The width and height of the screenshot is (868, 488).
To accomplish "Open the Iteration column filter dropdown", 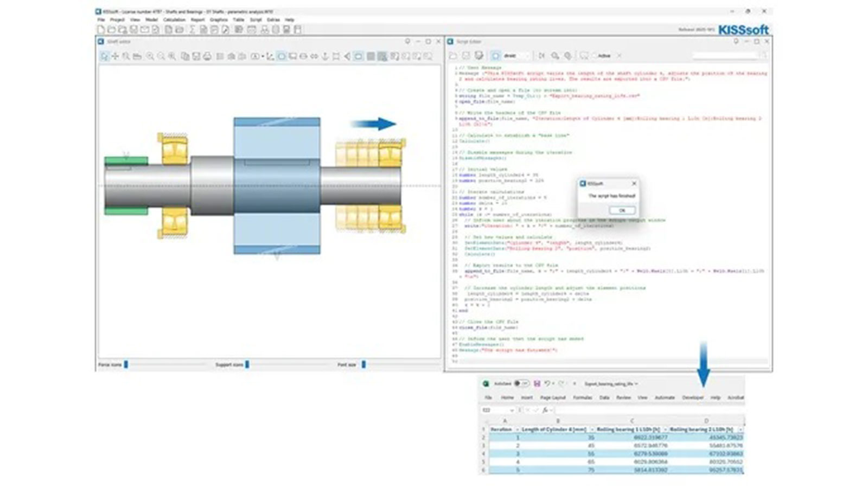I will 517,429.
